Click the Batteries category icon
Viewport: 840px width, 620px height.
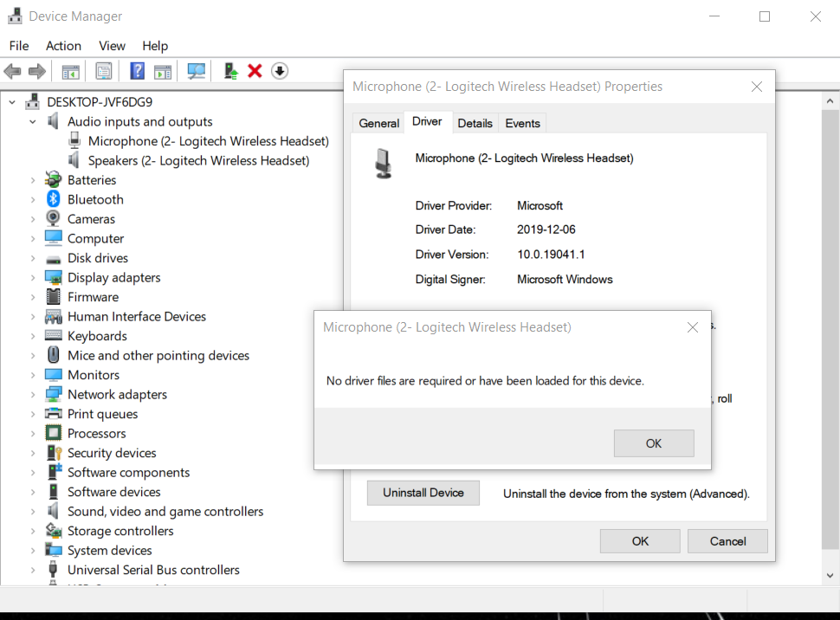click(x=53, y=179)
